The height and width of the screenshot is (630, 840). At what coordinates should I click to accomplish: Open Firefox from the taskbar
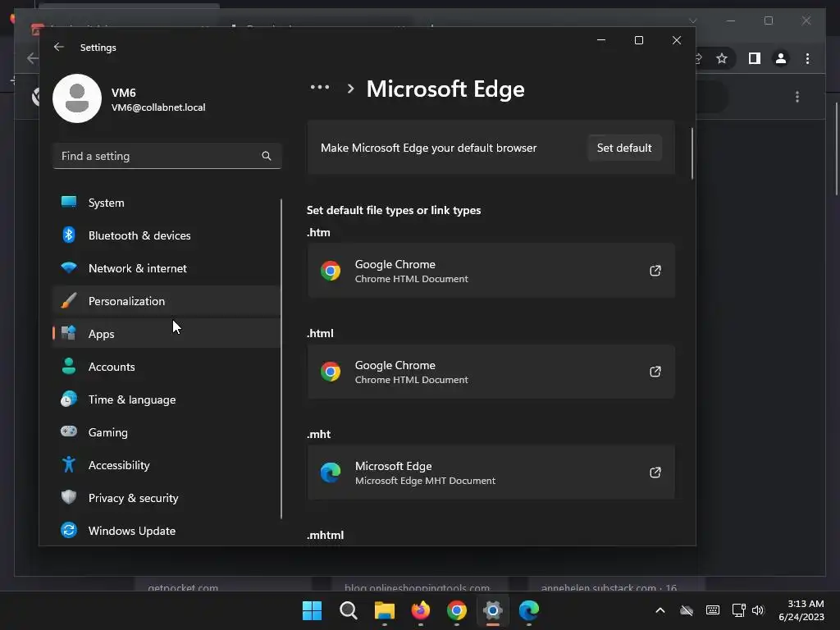pos(421,610)
